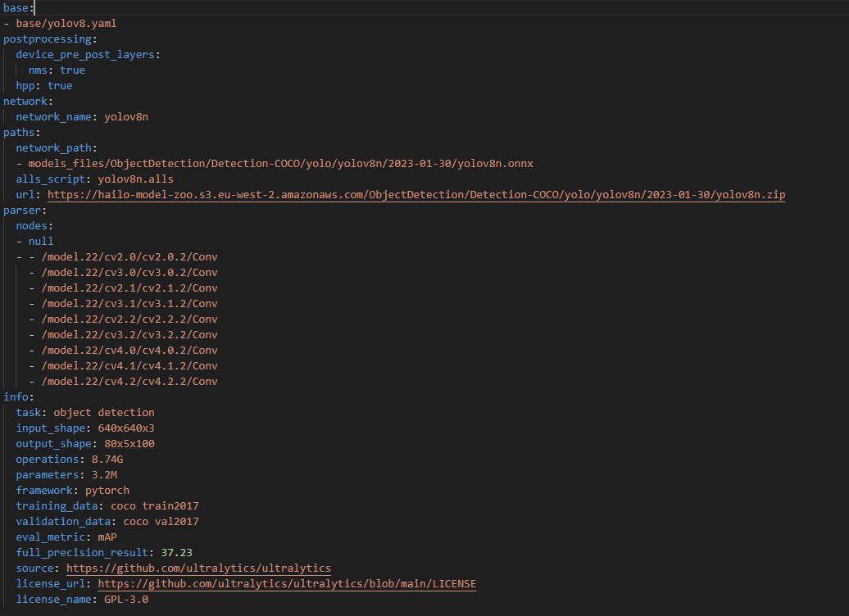The width and height of the screenshot is (849, 616).
Task: Click the 'true' value after hpp
Action: click(x=60, y=86)
